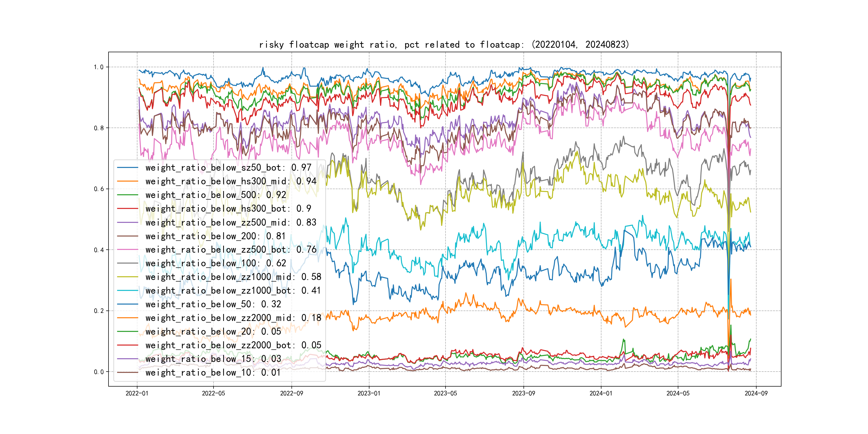Click legend entry weight_ratio_below_sz50_bot
This screenshot has height=434, width=868.
[228, 167]
